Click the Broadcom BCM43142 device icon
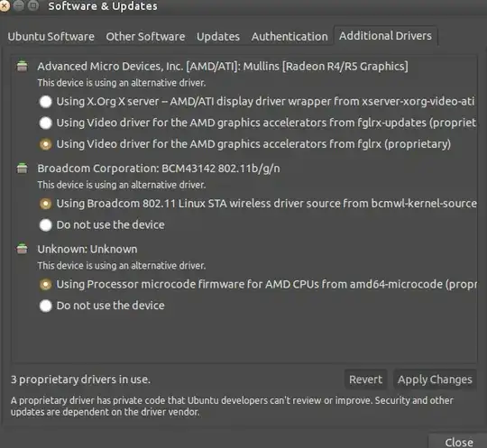Screen dimensions: 487x448 pyautogui.click(x=22, y=168)
